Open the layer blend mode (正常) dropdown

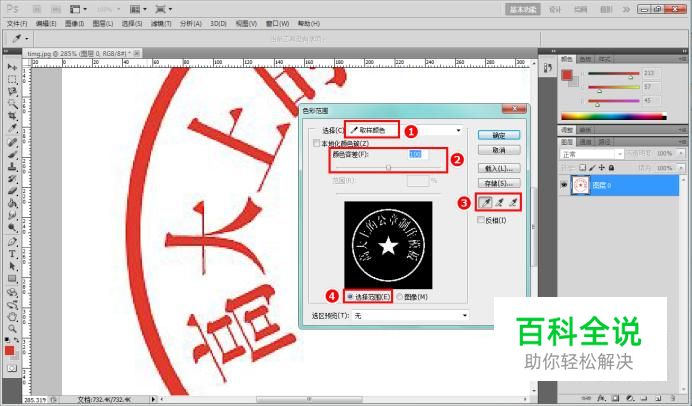coord(592,154)
